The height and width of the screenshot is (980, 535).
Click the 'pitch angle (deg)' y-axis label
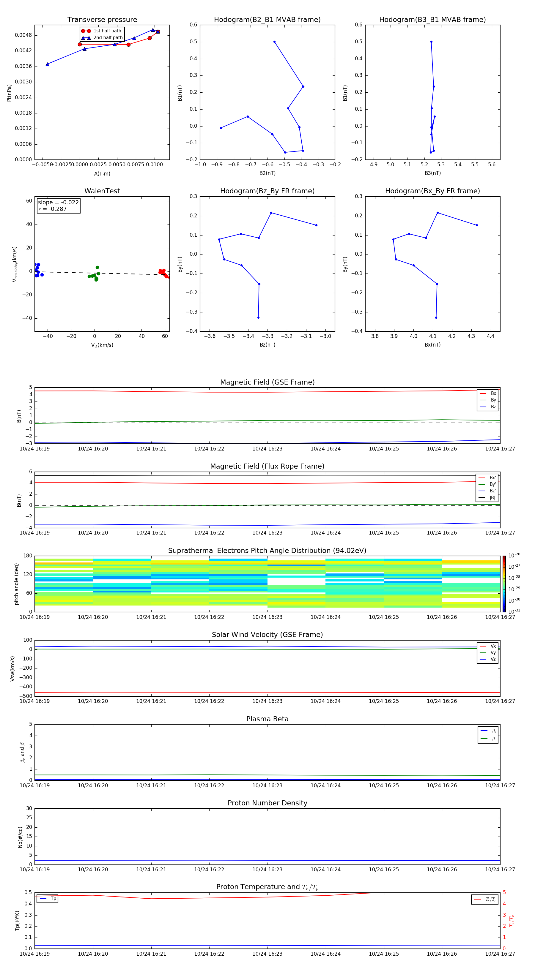16,584
